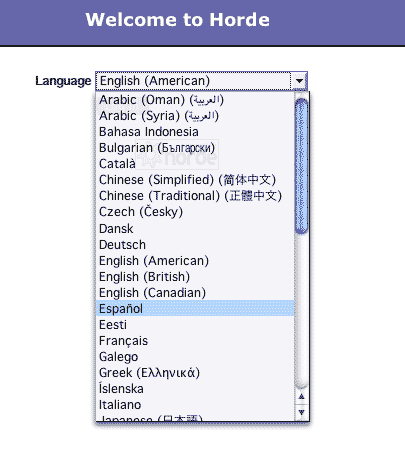Select Español from the language list
Viewport: 405px width, 465px height.
tap(195, 308)
